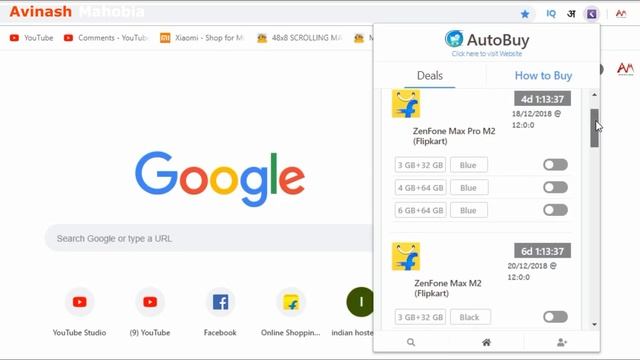640x360 pixels.
Task: Open YouTube Studio shortcut tile
Action: (x=79, y=313)
